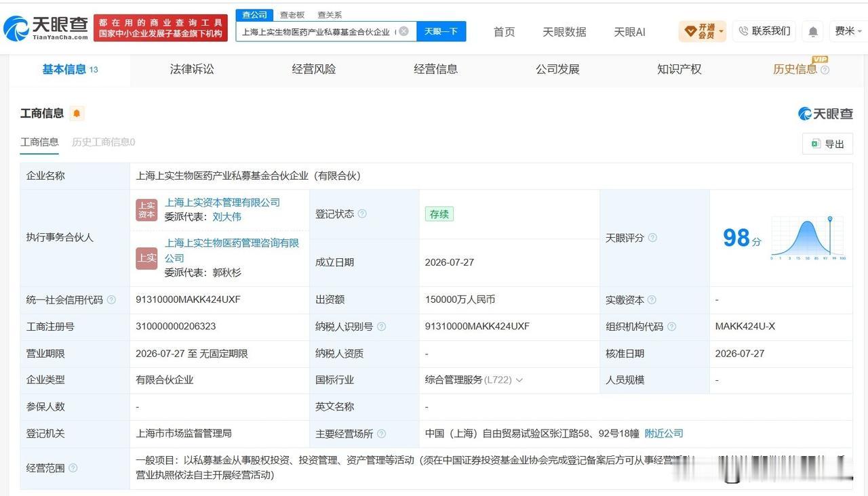Click help icon beside 纳税人识别号
This screenshot has height=496, width=868.
point(381,327)
